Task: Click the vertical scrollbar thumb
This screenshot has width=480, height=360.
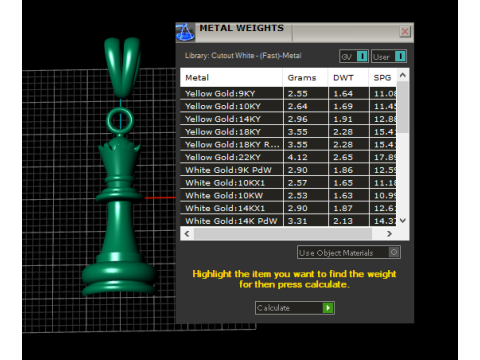Action: point(403,107)
